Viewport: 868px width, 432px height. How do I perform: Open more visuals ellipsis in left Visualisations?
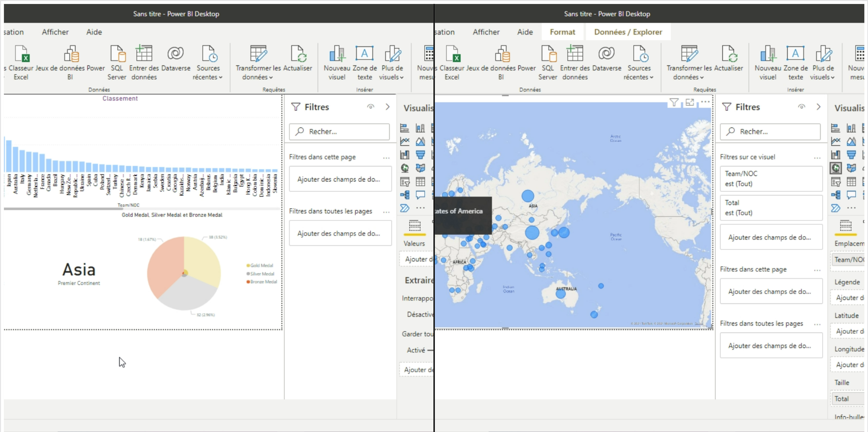[x=420, y=208]
